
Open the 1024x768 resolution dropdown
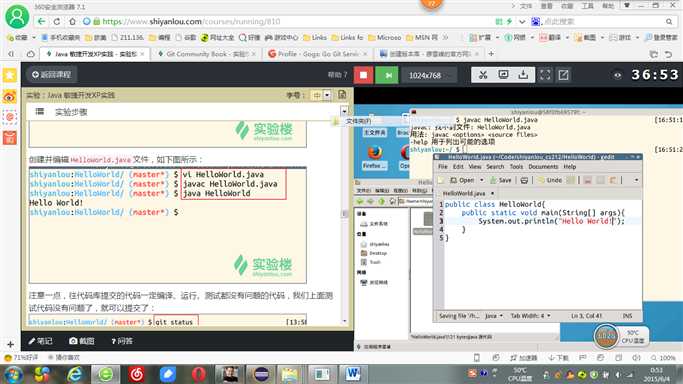pyautogui.click(x=429, y=75)
